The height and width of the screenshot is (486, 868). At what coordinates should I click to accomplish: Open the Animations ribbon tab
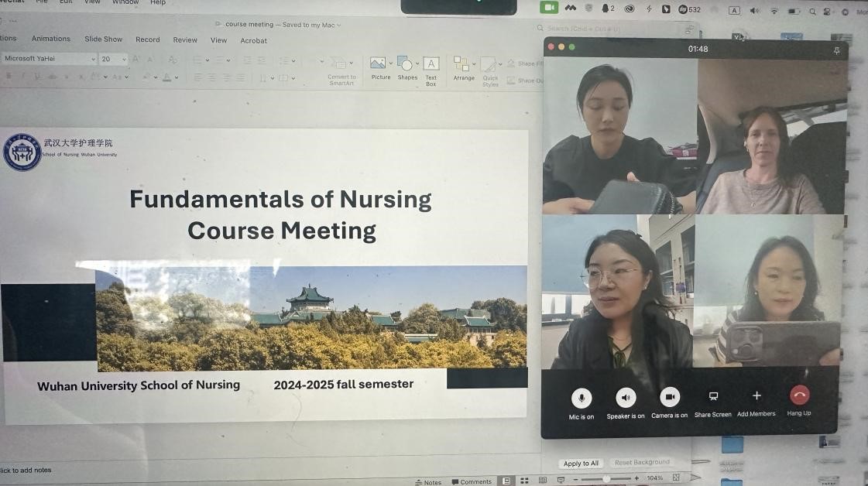click(51, 39)
